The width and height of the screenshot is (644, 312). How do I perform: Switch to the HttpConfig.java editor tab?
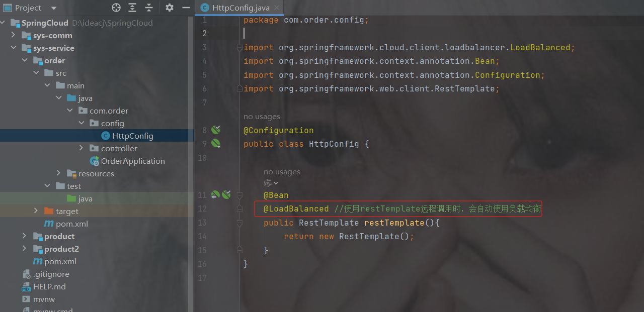240,8
